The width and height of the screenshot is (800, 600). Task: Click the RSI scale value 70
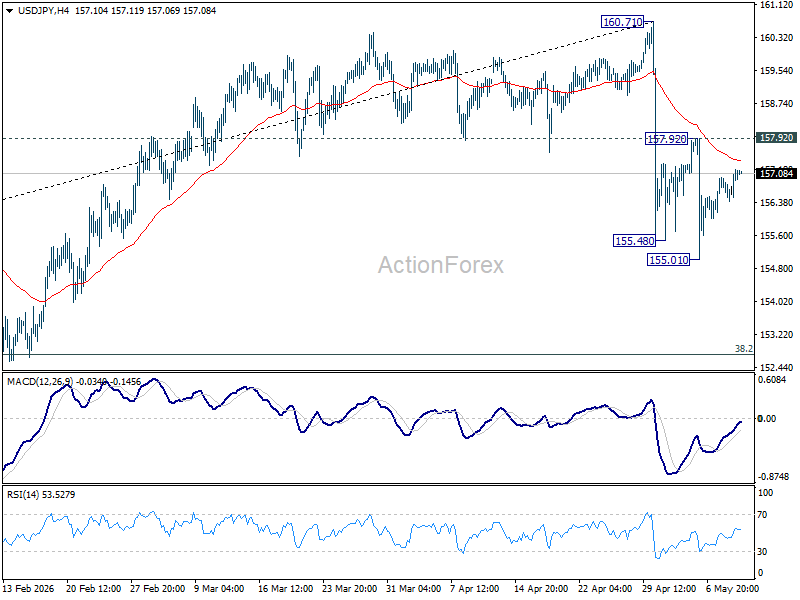pos(762,515)
